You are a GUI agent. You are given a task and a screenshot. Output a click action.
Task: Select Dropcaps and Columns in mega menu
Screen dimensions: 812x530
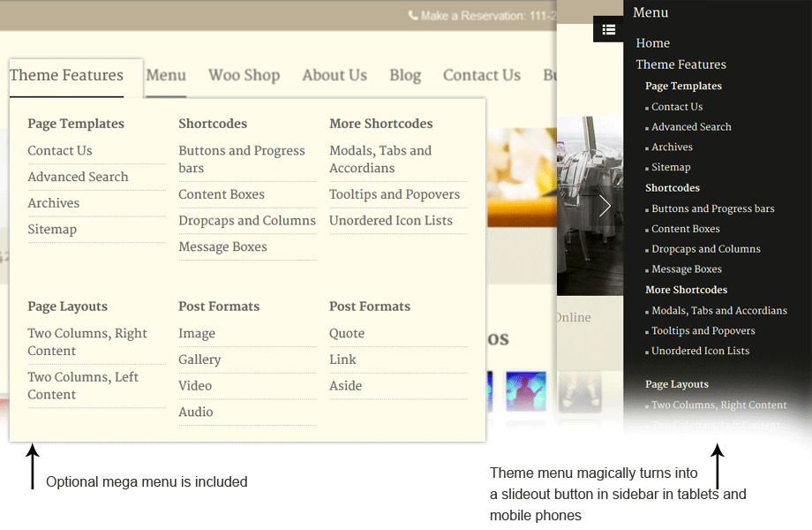247,221
